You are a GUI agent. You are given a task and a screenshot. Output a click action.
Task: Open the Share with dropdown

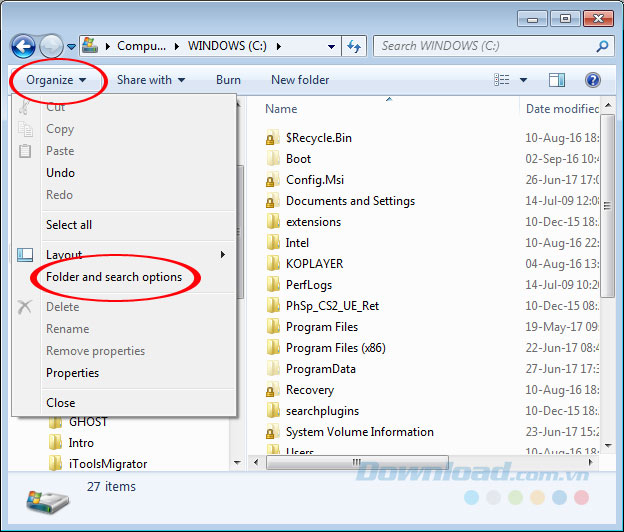[x=151, y=80]
